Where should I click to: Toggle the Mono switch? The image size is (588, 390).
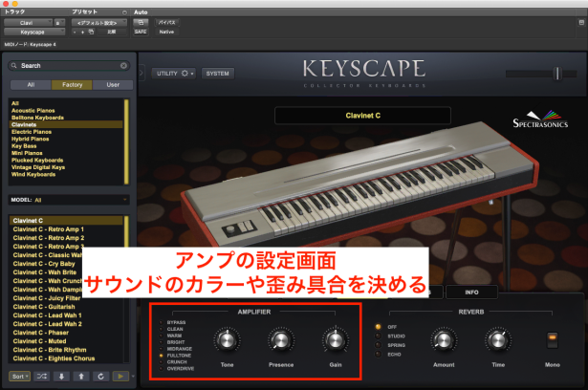pos(552,340)
